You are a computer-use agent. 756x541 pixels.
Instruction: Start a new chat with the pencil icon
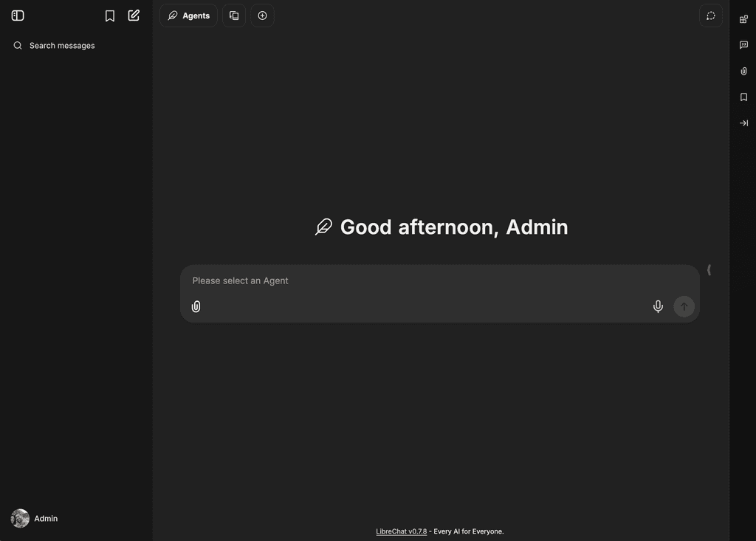coord(134,15)
